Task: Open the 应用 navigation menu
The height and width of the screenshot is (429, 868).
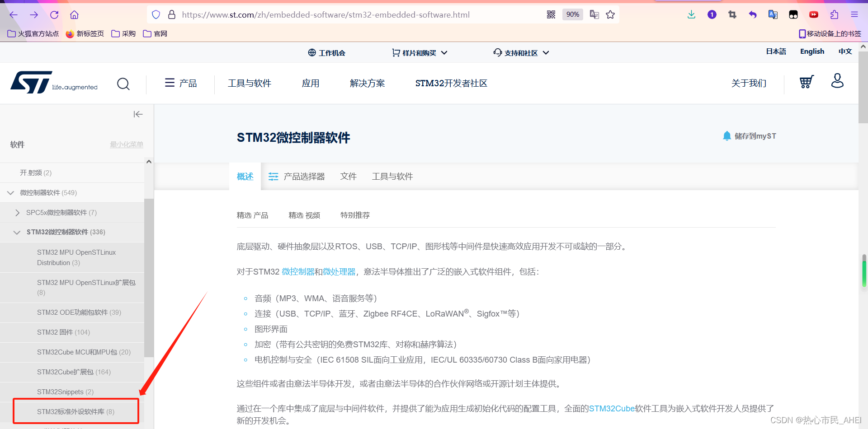Action: pyautogui.click(x=311, y=83)
